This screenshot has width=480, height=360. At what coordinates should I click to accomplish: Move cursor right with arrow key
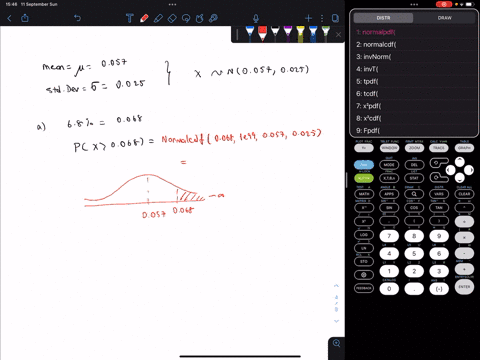(x=469, y=170)
